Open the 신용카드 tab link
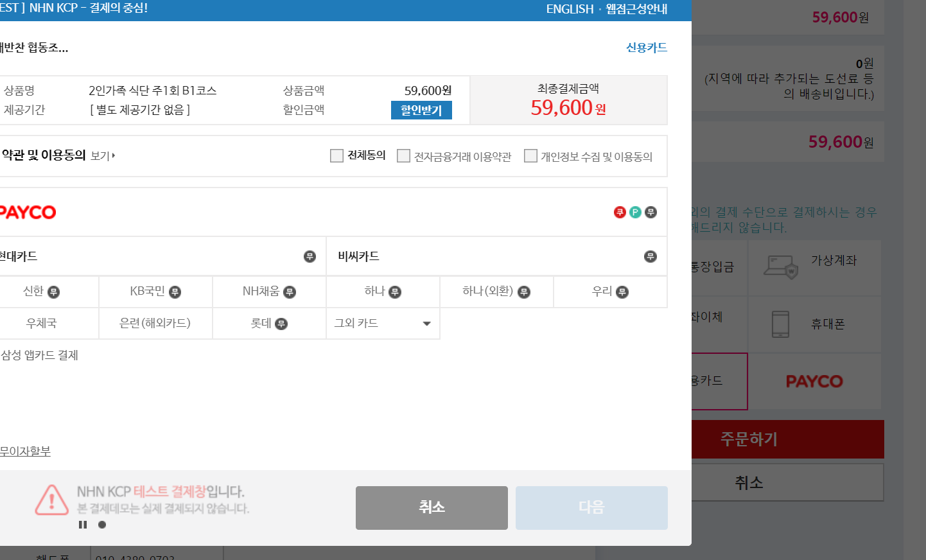Screen dimensions: 926x560 pyautogui.click(x=647, y=48)
